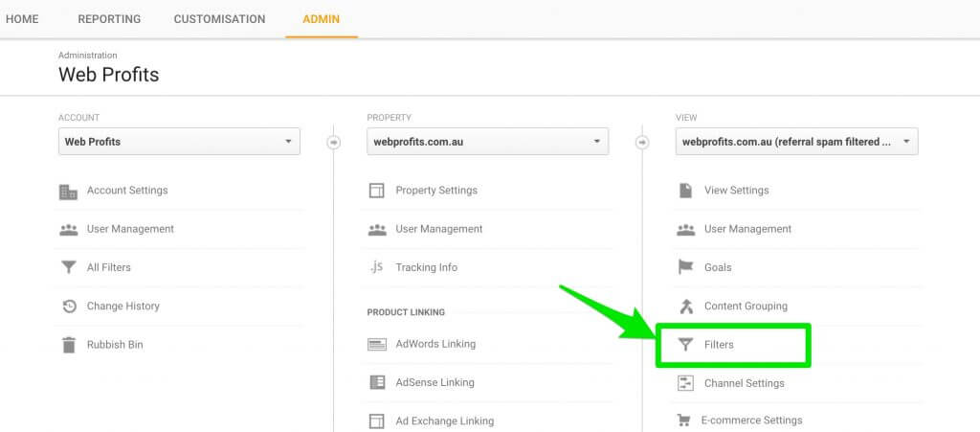980x432 pixels.
Task: Click the AdSense Linking icon
Action: (377, 382)
